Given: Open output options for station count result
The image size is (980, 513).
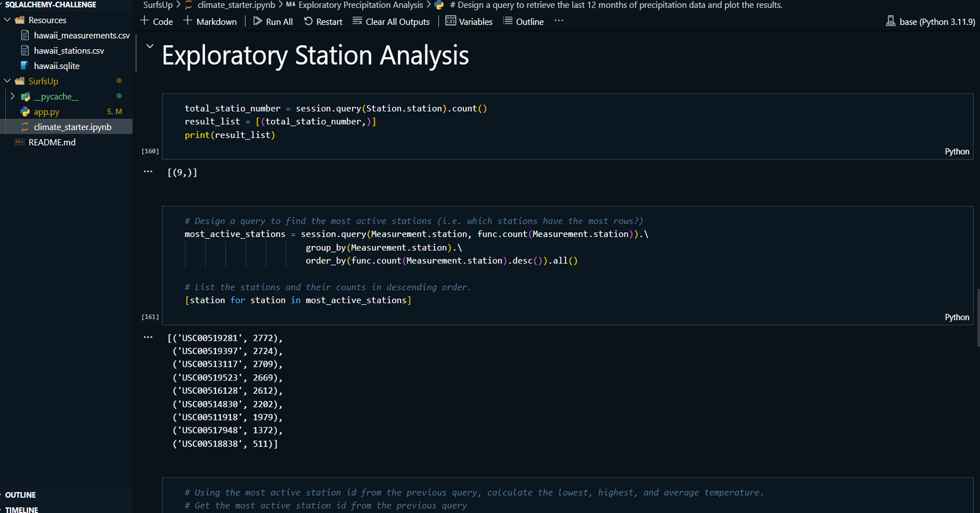Looking at the screenshot, I should 148,172.
